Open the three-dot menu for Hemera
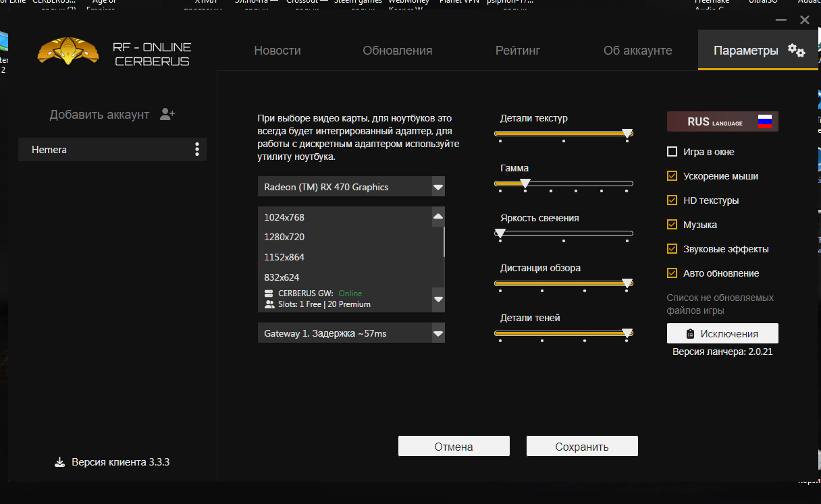The height and width of the screenshot is (504, 821). pos(197,149)
